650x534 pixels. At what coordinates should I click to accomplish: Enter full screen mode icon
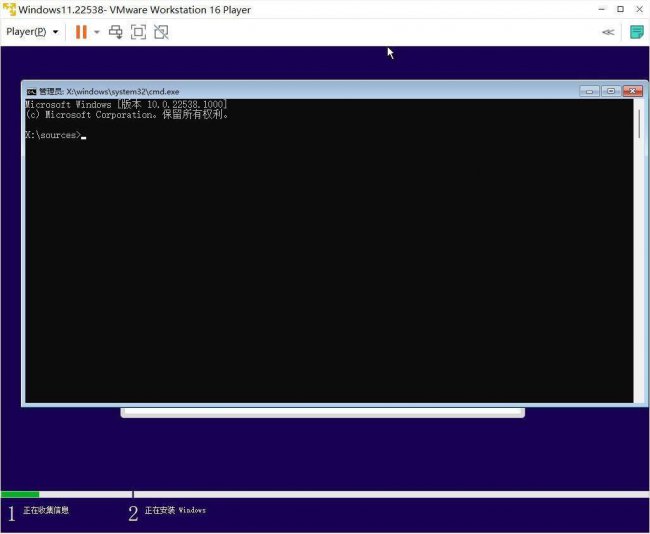(x=138, y=32)
